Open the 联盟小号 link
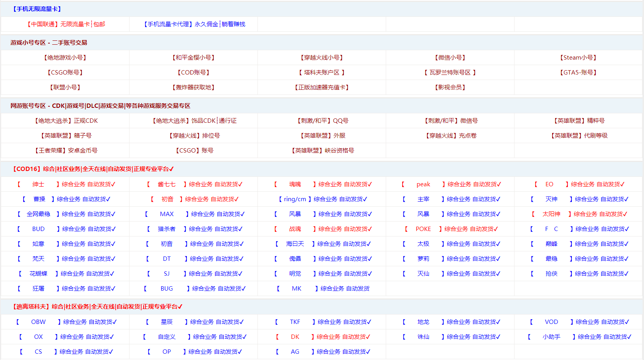 click(66, 87)
